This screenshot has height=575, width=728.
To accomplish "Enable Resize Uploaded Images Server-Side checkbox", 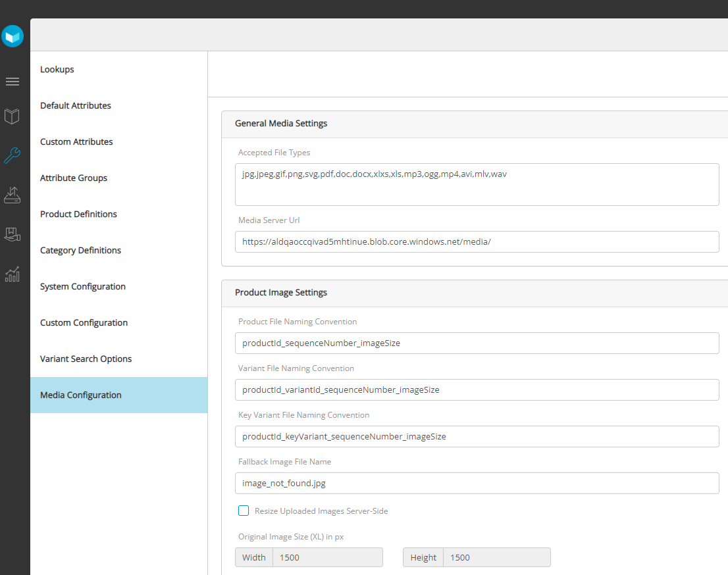I will pyautogui.click(x=244, y=511).
